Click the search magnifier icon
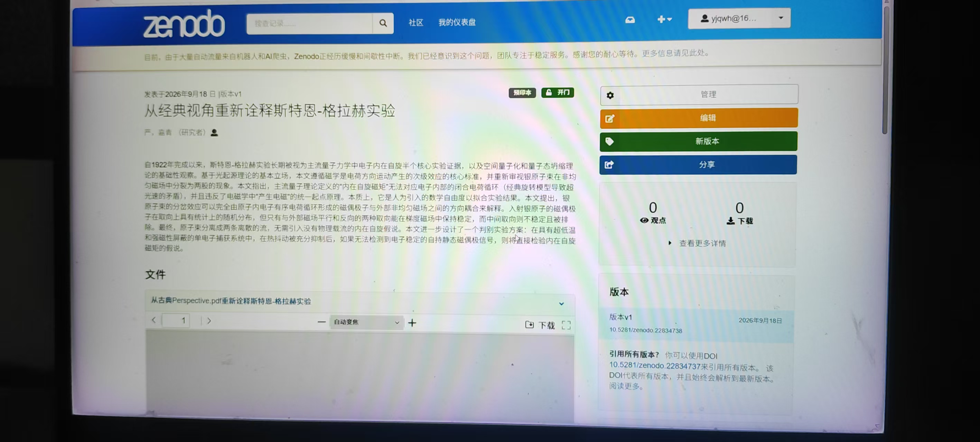Image resolution: width=980 pixels, height=442 pixels. [383, 23]
